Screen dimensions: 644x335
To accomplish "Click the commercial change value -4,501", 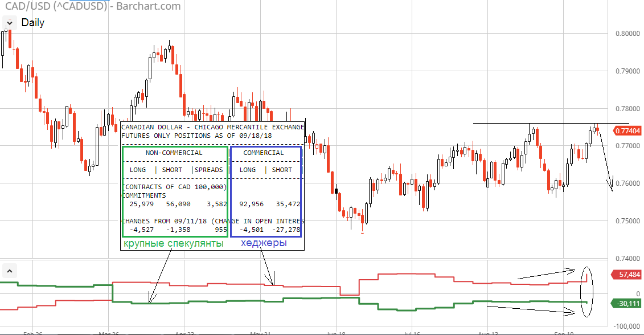I will tap(251, 230).
